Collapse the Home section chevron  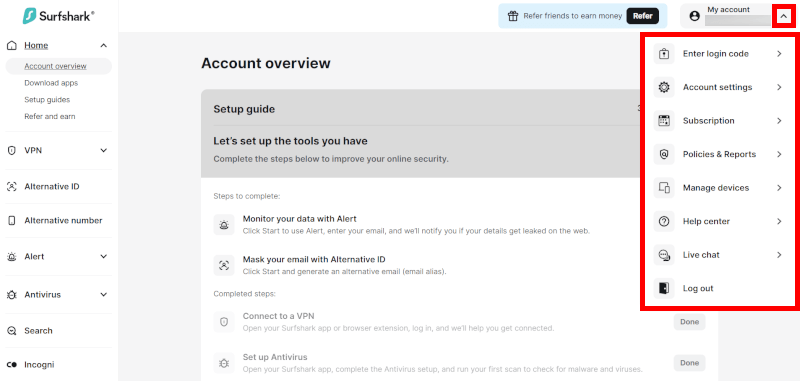pos(104,45)
